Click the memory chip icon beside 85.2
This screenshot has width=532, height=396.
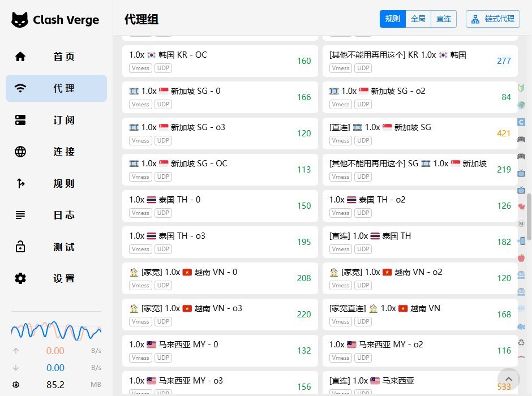[16, 385]
